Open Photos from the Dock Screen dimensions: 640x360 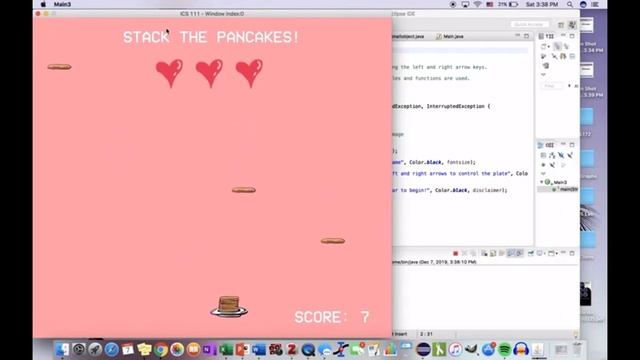pyautogui.click(x=177, y=349)
